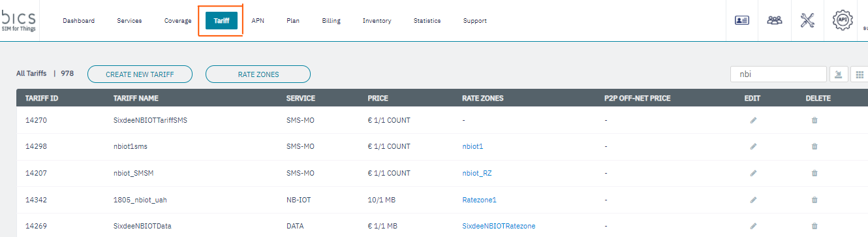Screen dimensions: 868x237
Task: Switch to grid view icon
Action: coord(860,74)
